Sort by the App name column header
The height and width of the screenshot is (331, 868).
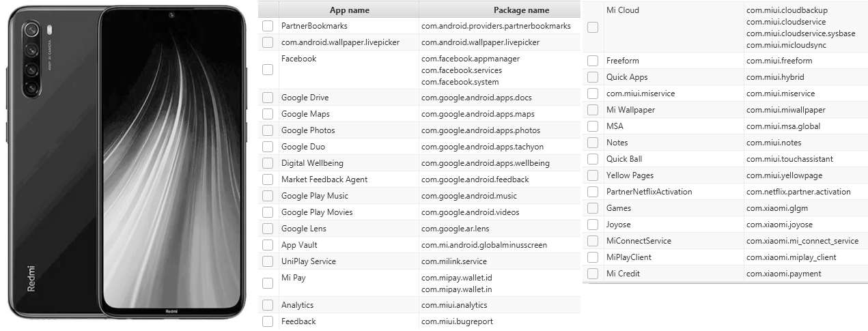[349, 10]
